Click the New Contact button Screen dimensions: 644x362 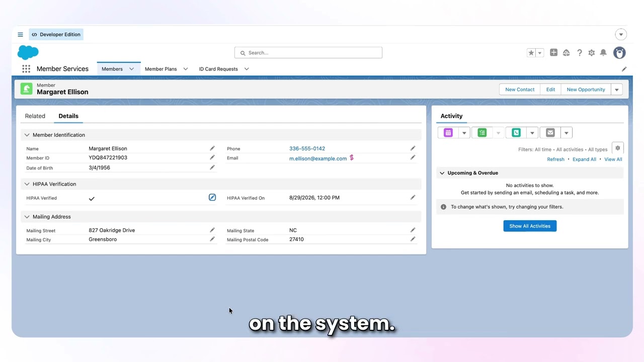click(520, 89)
